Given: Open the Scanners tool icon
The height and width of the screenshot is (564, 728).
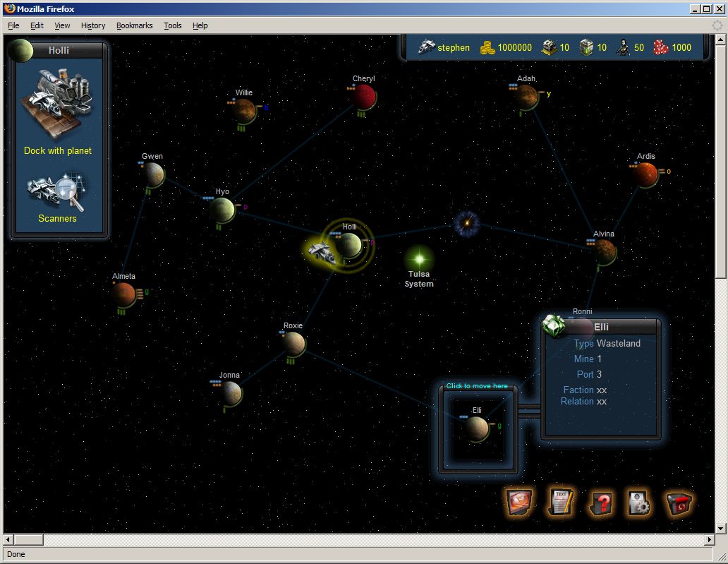Looking at the screenshot, I should pyautogui.click(x=56, y=193).
